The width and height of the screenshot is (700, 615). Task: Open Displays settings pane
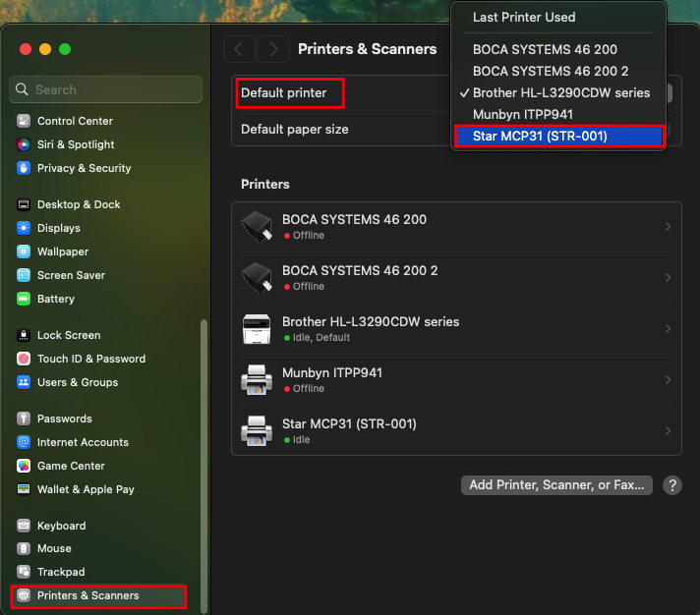(x=58, y=228)
